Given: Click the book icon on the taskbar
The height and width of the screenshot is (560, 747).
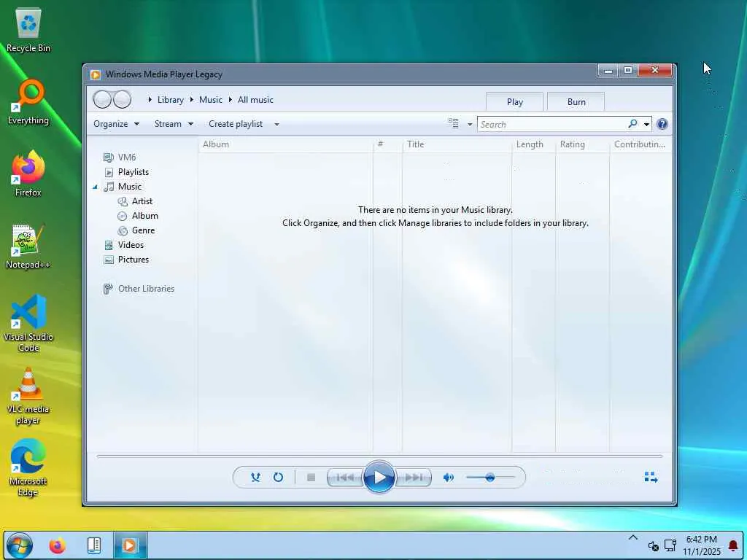Looking at the screenshot, I should pos(94,545).
